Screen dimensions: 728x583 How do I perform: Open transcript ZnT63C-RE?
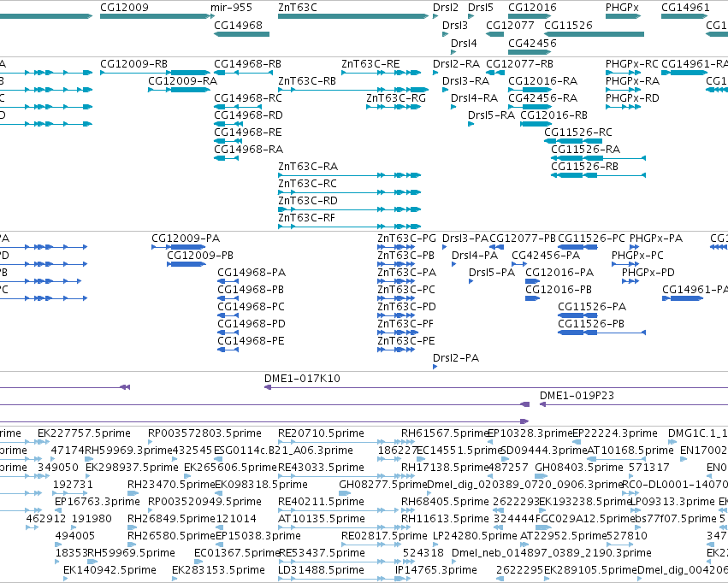pyautogui.click(x=370, y=63)
